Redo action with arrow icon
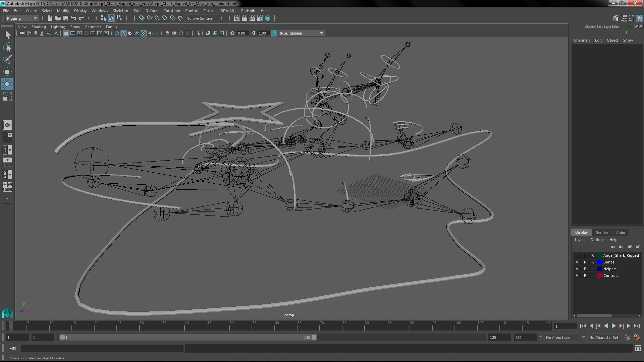644x362 pixels. click(81, 18)
